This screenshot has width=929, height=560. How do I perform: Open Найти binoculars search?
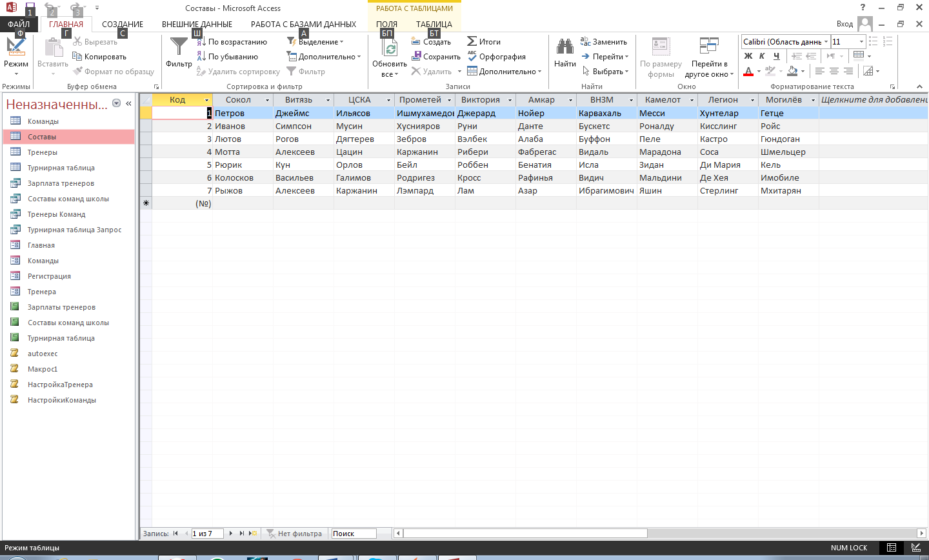565,53
